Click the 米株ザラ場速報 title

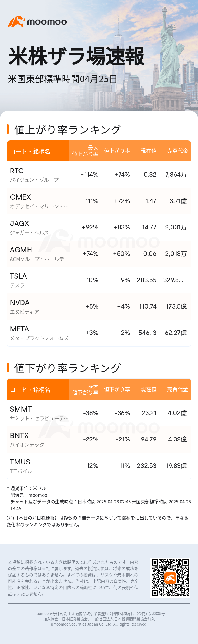click(77, 56)
